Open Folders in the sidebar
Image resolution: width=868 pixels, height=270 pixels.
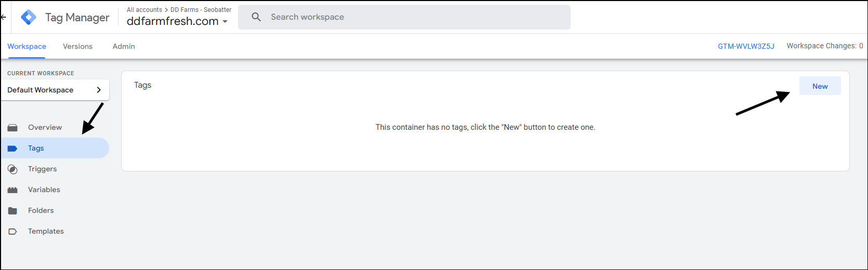coord(55,210)
